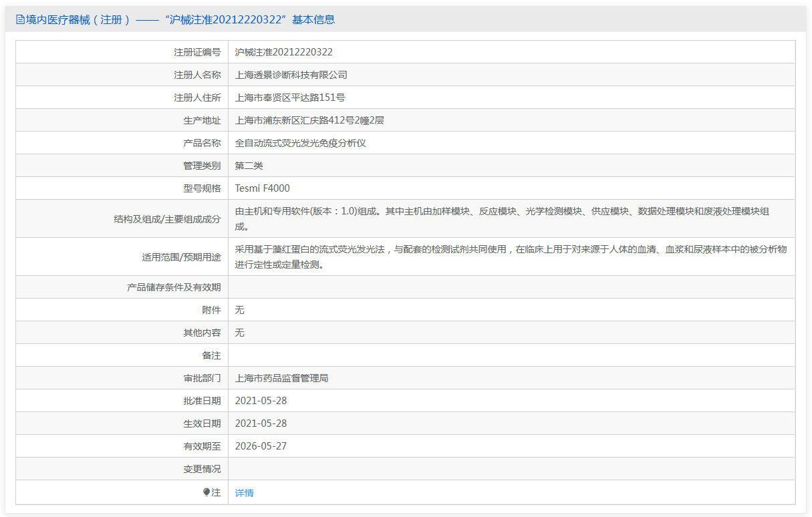Click the 结构及组成/主要组成成分 label

tap(168, 219)
